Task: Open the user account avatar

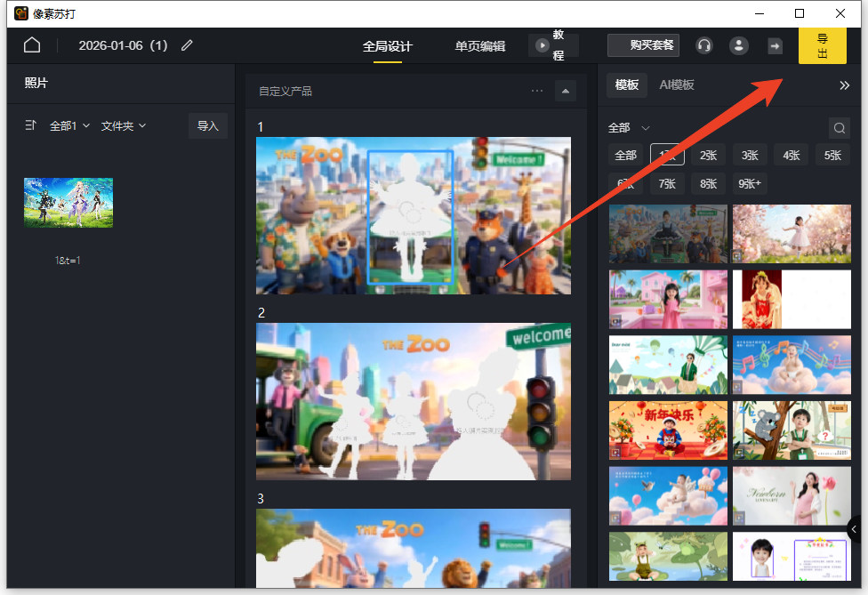Action: tap(738, 45)
